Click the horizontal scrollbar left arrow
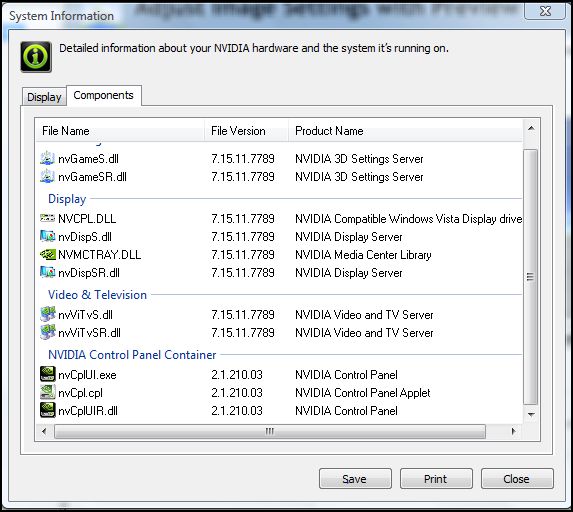Viewport: 573px width, 512px height. (44, 431)
